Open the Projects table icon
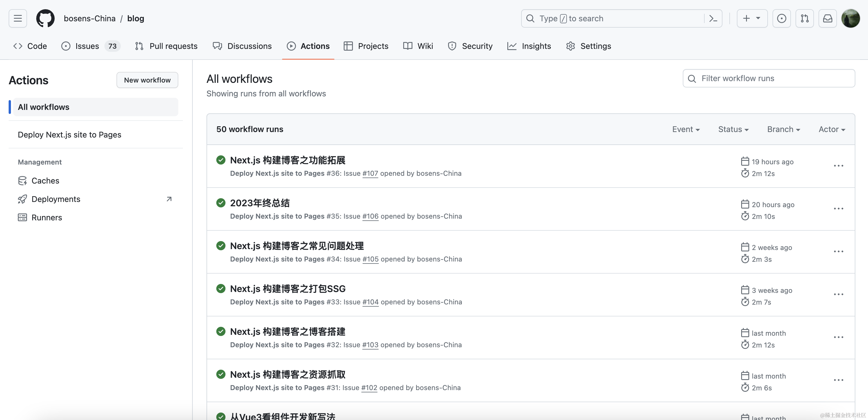Image resolution: width=868 pixels, height=420 pixels. pos(348,45)
